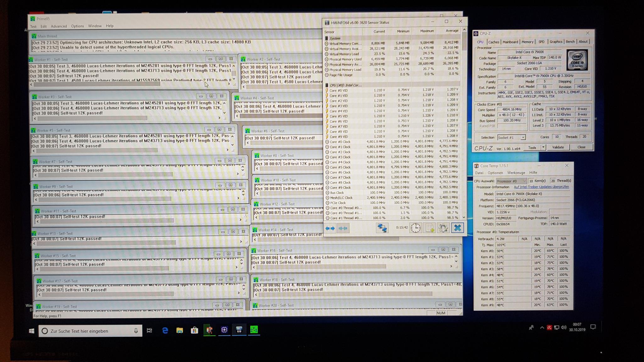Open Prime95 Window menu
The height and width of the screenshot is (362, 644).
(x=95, y=26)
